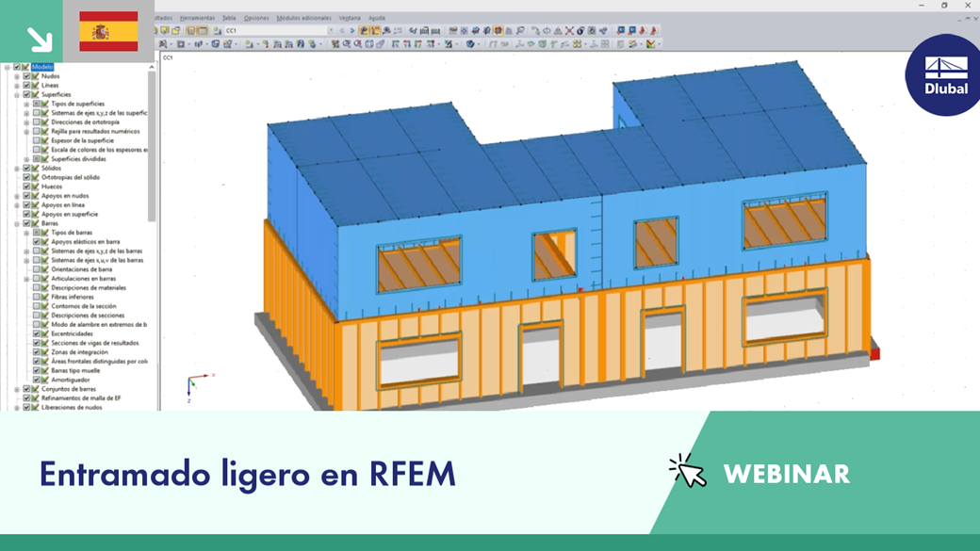Select the Modelo root tree item
Image resolution: width=980 pixels, height=551 pixels.
pos(42,67)
